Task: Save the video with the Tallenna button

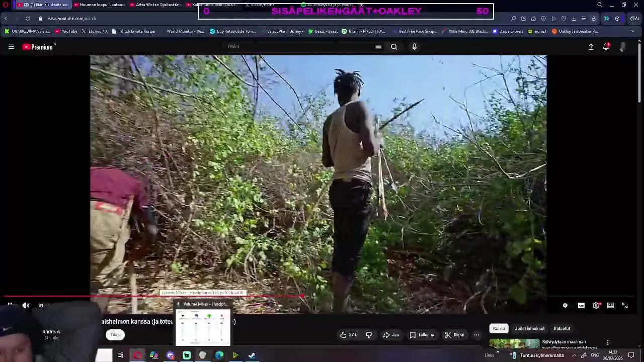Action: tap(422, 335)
